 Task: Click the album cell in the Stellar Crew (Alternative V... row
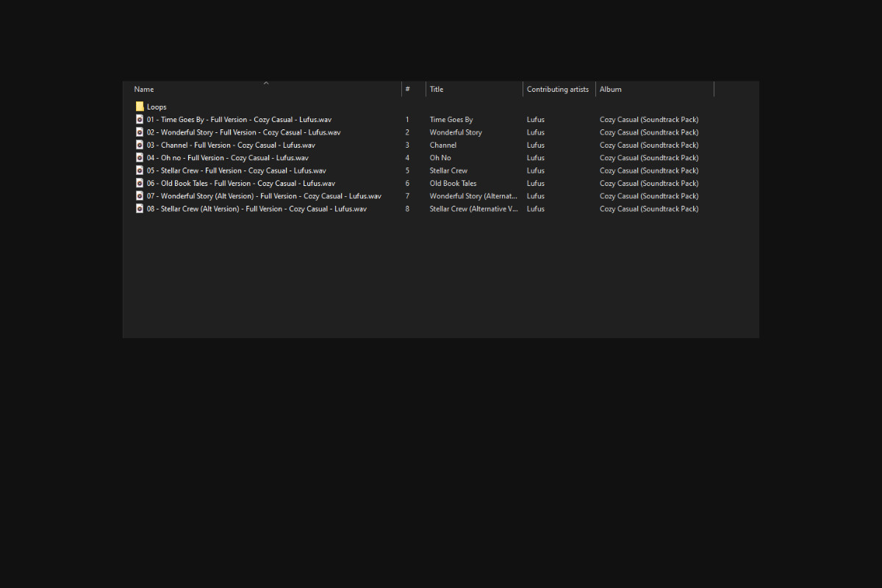point(649,209)
